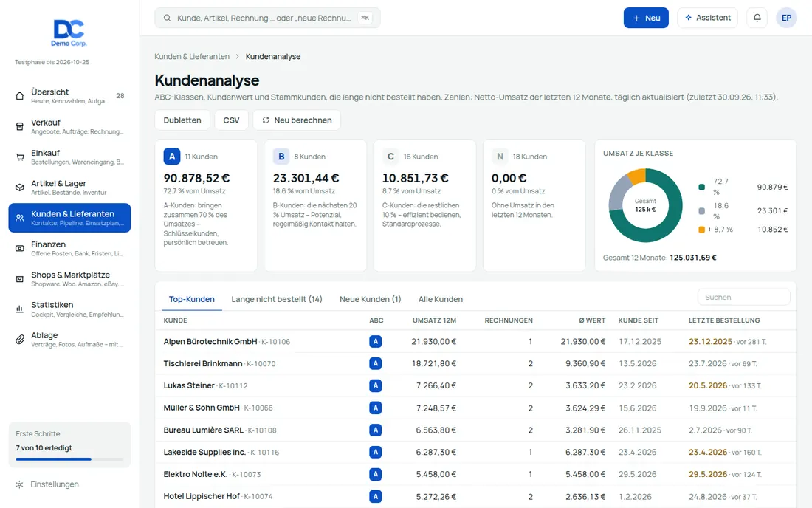Click ABC badge in Tischlerei Brinkmann row
The width and height of the screenshot is (812, 508).
[x=376, y=363]
